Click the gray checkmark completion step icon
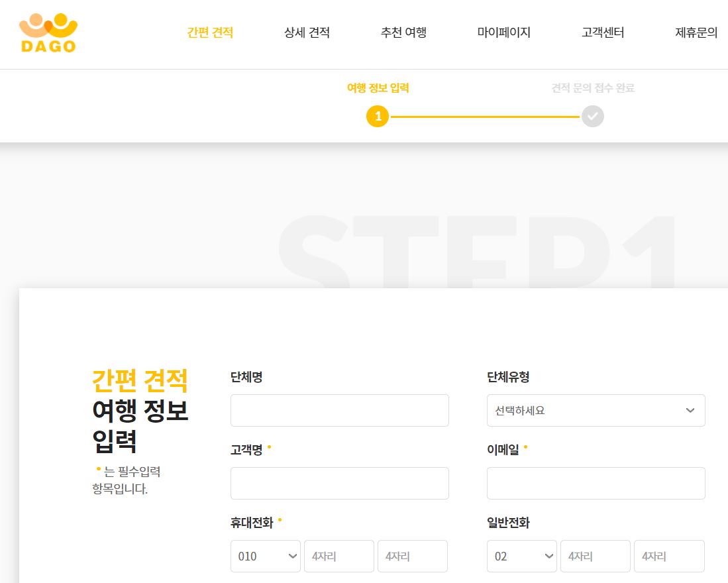728x583 pixels. tap(593, 116)
